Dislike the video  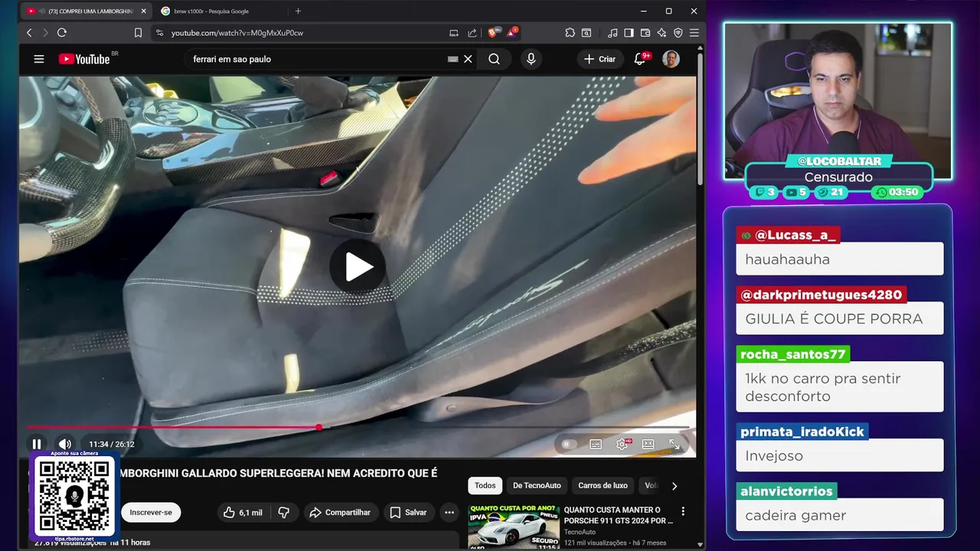[283, 513]
